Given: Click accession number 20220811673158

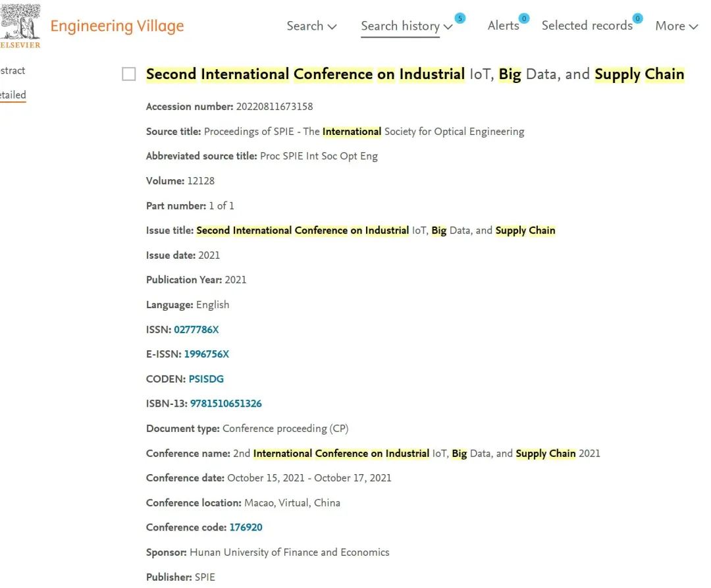Looking at the screenshot, I should 275,107.
